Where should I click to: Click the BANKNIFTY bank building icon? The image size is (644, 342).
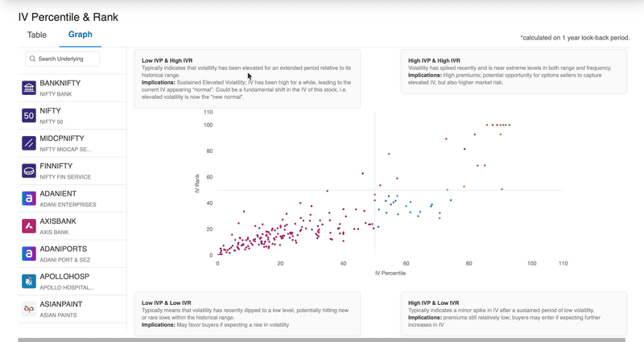point(29,88)
